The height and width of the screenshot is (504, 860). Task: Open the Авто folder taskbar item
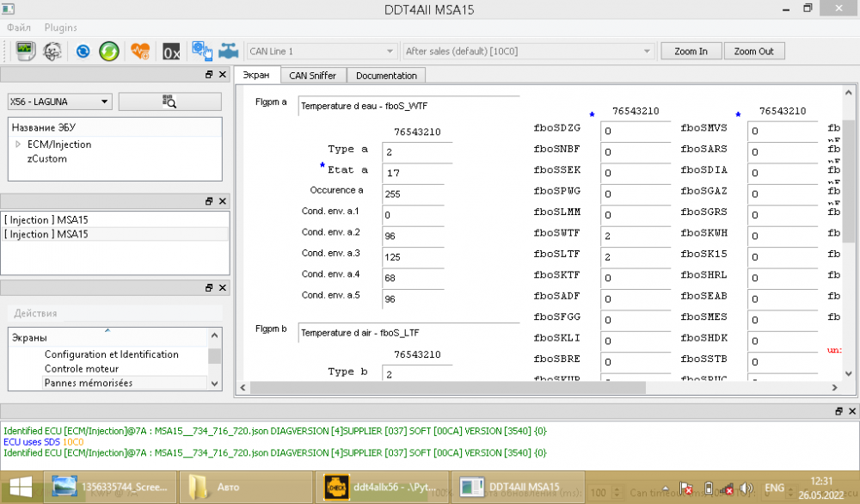(x=246, y=487)
